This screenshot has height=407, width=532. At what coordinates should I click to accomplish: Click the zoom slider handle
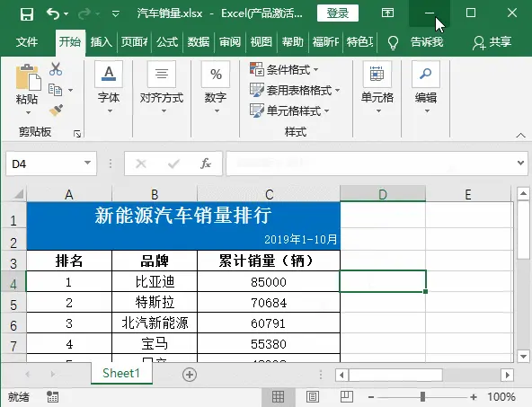(422, 396)
